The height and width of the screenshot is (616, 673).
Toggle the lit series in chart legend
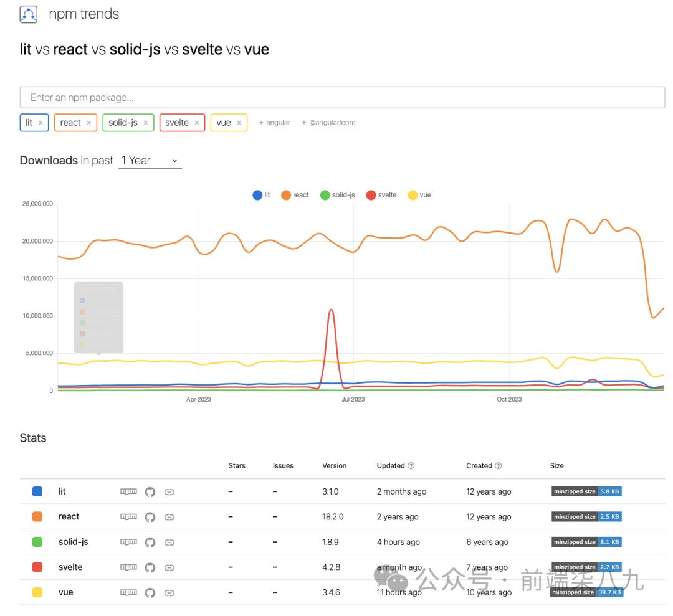point(262,195)
